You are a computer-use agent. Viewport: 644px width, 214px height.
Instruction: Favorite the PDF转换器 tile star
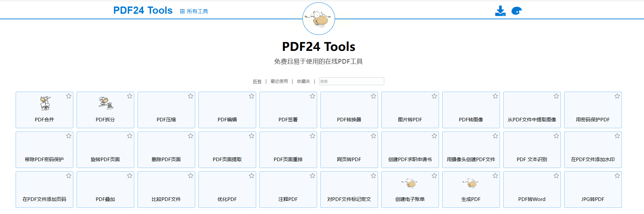pyautogui.click(x=373, y=96)
